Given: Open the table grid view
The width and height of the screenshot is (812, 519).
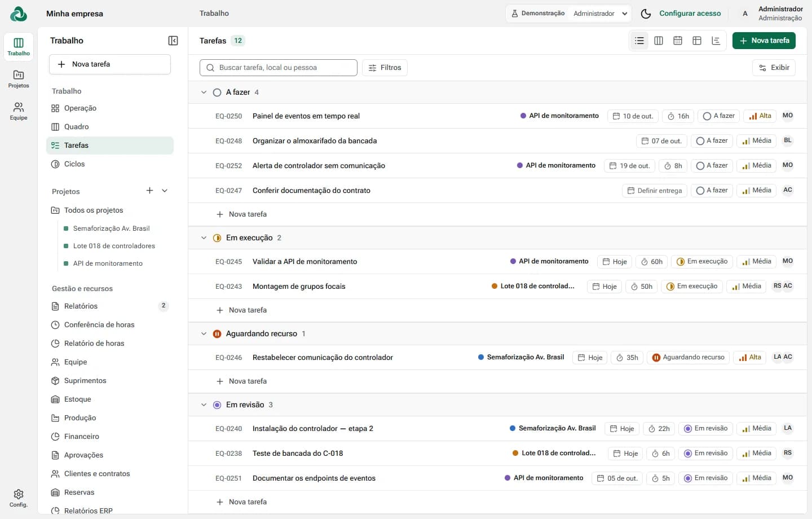Looking at the screenshot, I should (x=697, y=41).
